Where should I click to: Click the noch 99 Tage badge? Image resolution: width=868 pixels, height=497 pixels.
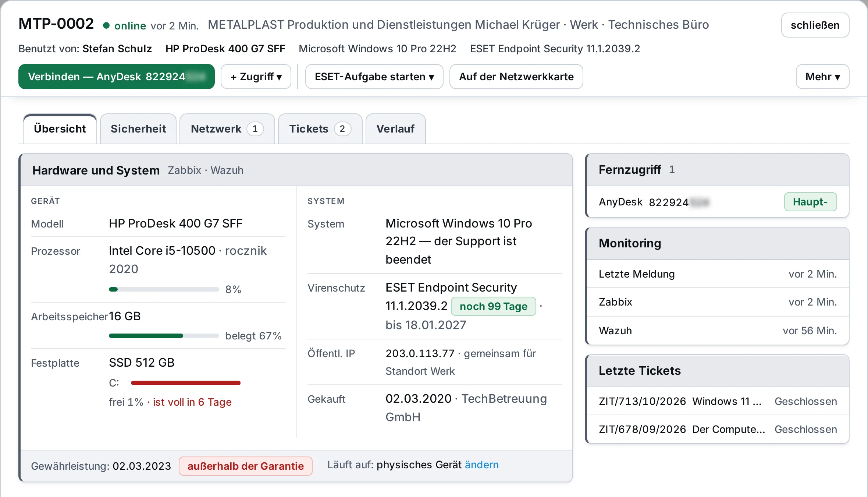(x=493, y=306)
